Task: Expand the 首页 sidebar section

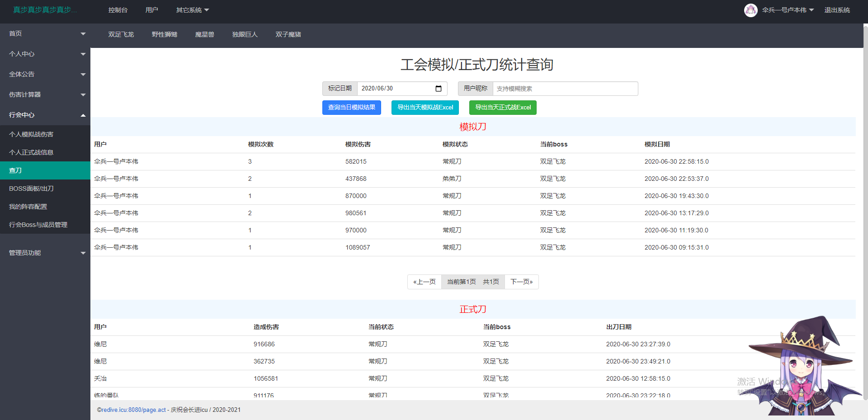Action: (45, 33)
